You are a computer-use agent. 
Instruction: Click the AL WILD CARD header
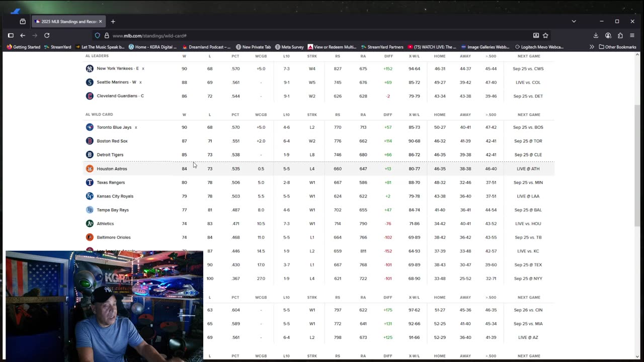point(99,115)
